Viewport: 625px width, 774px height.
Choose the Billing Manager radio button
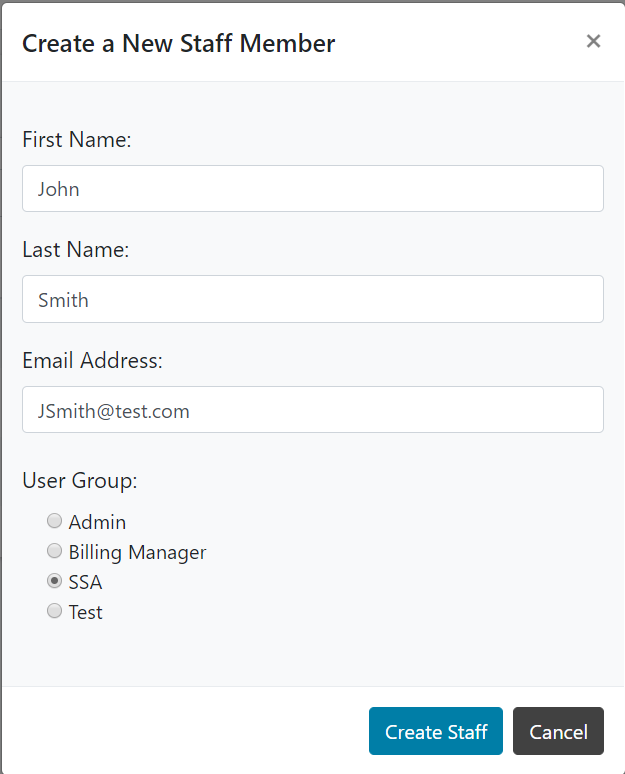click(55, 551)
